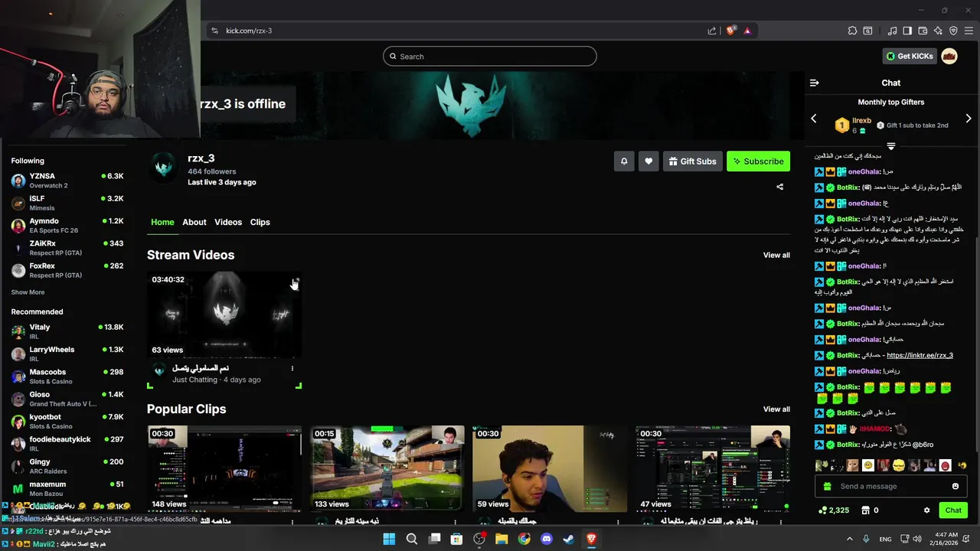This screenshot has width=980, height=551.
Task: Open the Home tab
Action: coord(162,222)
